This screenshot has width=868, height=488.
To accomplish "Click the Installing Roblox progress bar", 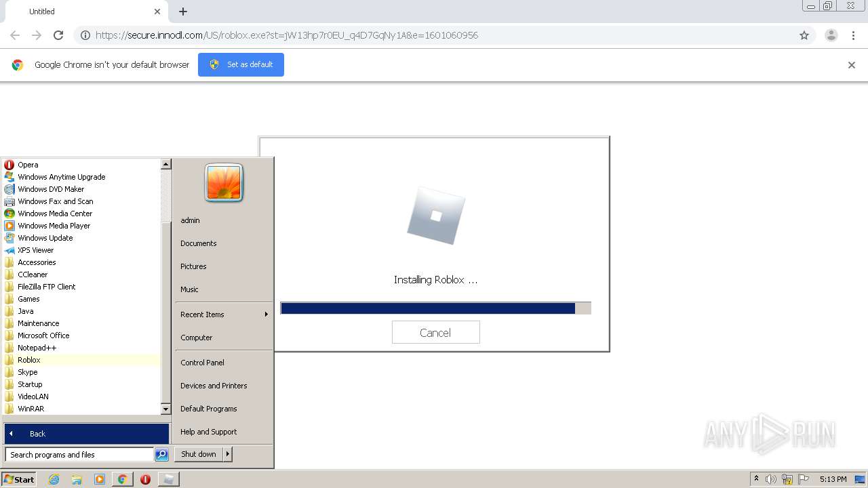I will (x=435, y=308).
